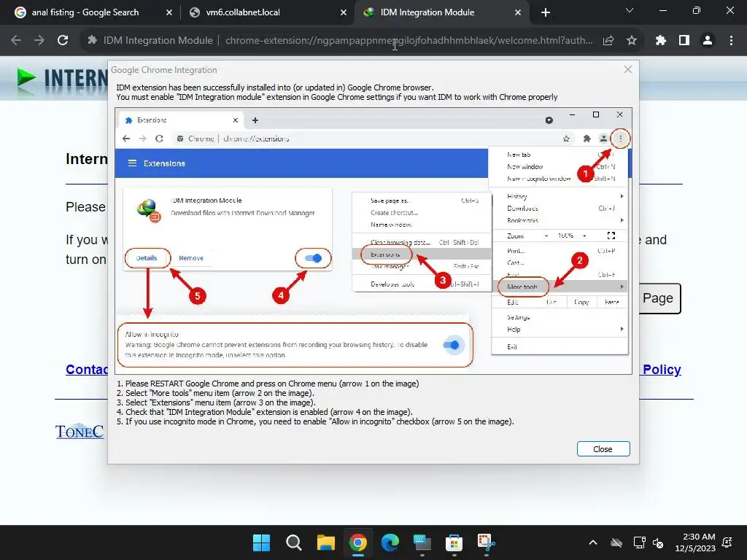Click the computer monitor app on the taskbar

pos(422,542)
